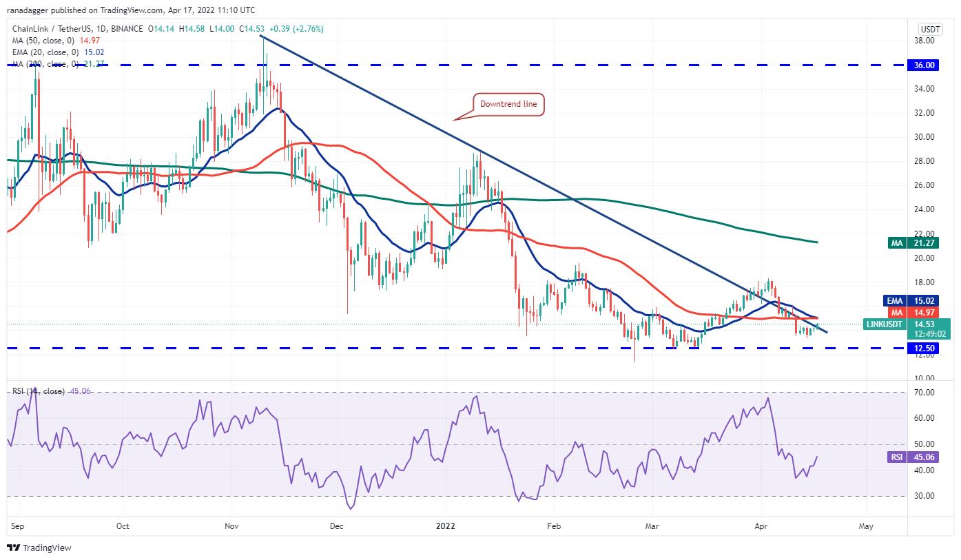961x560 pixels.
Task: Click the ranadagger author name
Action: coord(30,10)
